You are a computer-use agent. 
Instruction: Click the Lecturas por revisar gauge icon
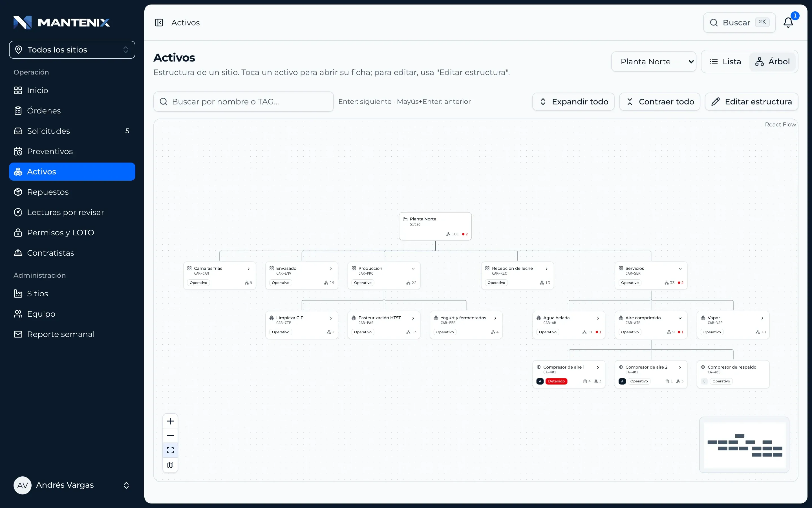[x=18, y=212]
